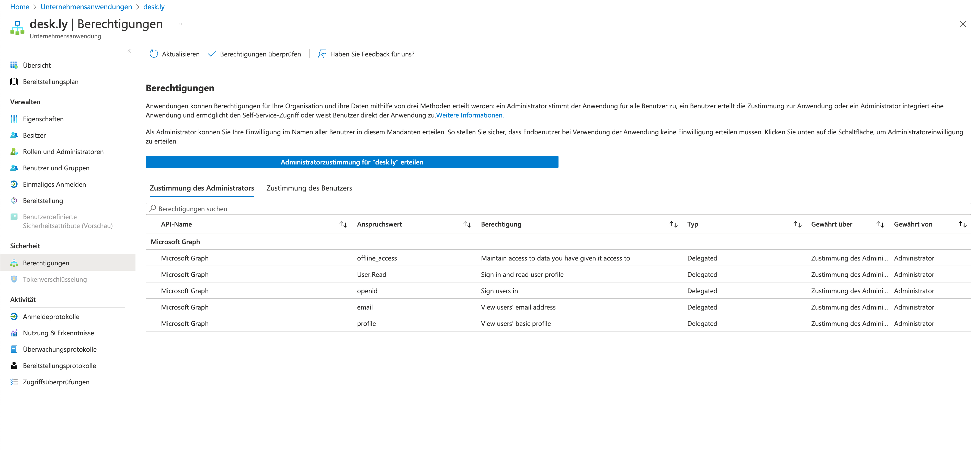Click Aktualisieren button text
The width and height of the screenshot is (980, 450).
tap(181, 54)
